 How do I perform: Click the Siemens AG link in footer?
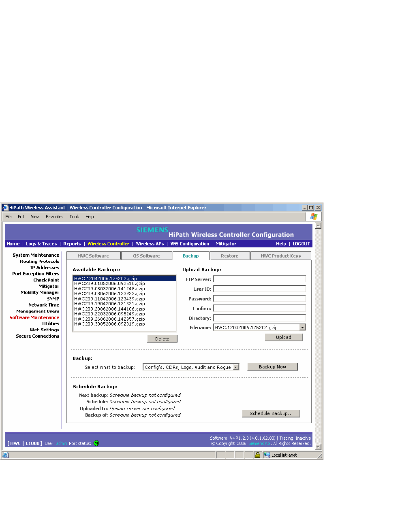click(259, 443)
